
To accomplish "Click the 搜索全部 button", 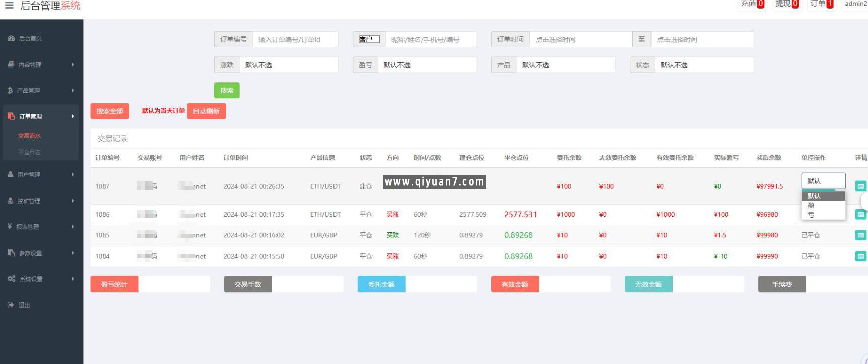I will [110, 111].
